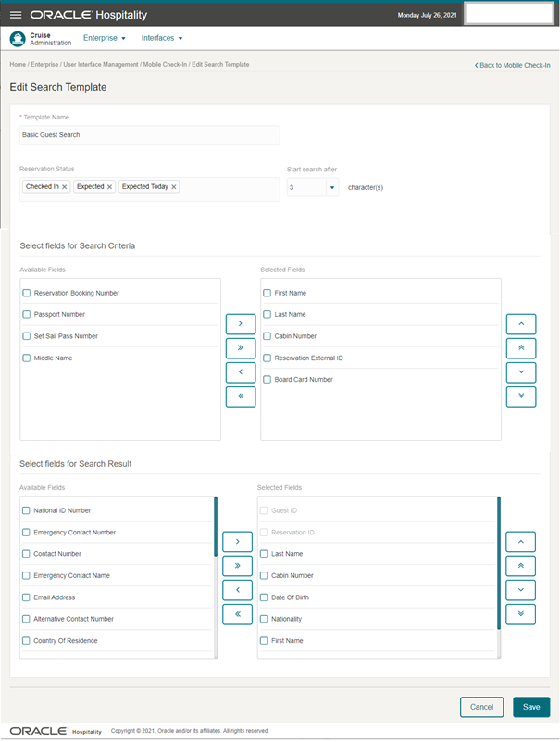The image size is (560, 742).
Task: Move all fields right in Search Criteria
Action: point(241,348)
